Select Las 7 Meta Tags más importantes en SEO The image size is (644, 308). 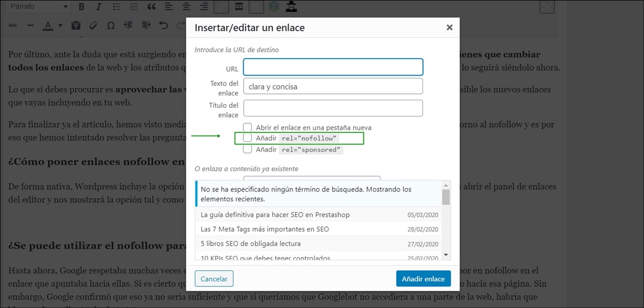click(x=318, y=229)
